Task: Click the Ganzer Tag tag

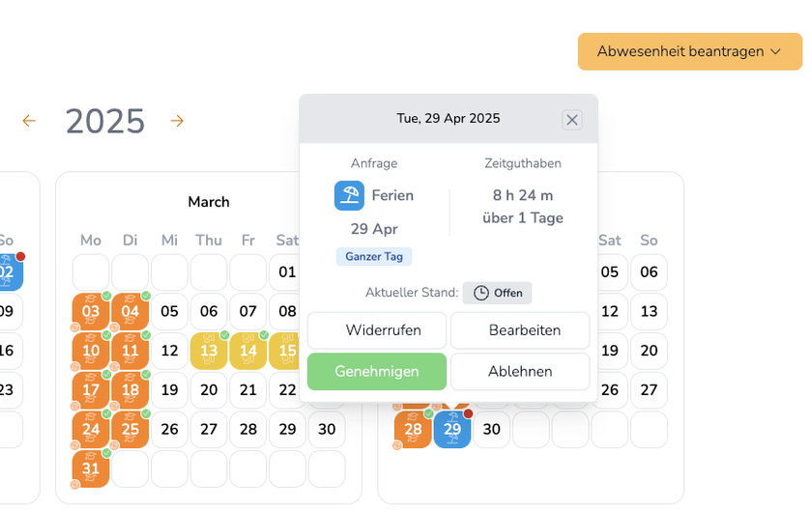Action: pos(374,256)
